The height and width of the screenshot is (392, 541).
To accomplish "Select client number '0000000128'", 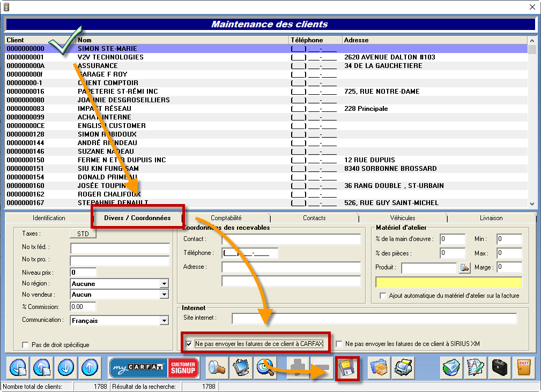I will tap(26, 134).
